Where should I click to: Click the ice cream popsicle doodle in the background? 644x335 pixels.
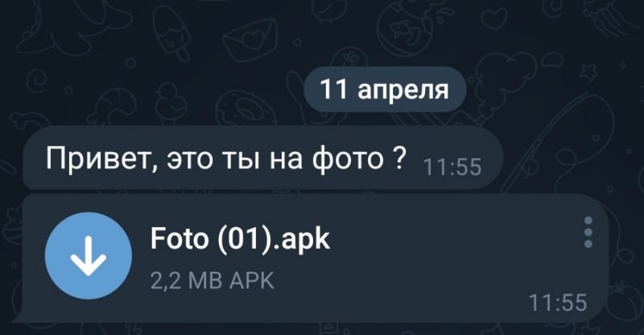[171, 32]
